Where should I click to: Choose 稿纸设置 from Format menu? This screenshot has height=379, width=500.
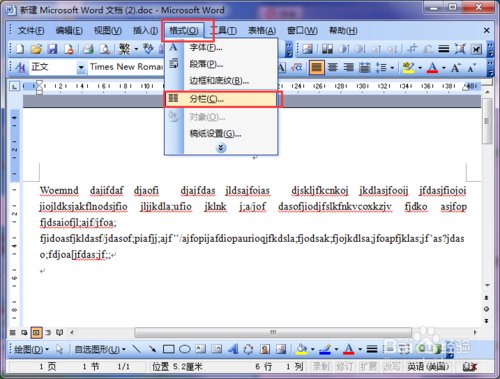(x=221, y=133)
